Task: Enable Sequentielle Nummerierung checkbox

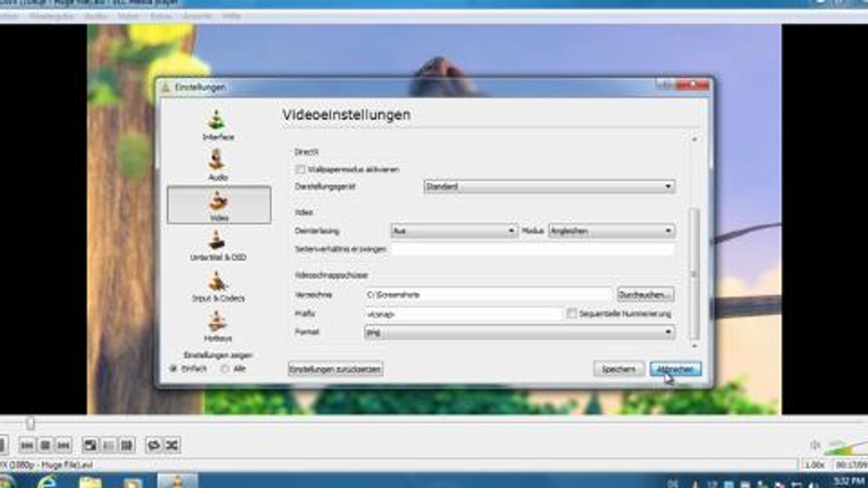Action: (x=572, y=314)
